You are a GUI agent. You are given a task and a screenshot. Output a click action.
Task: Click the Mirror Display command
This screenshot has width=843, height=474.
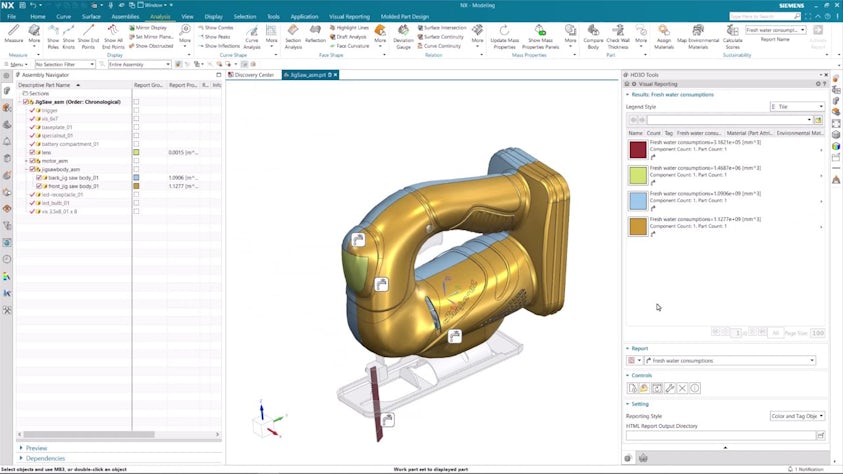(148, 27)
